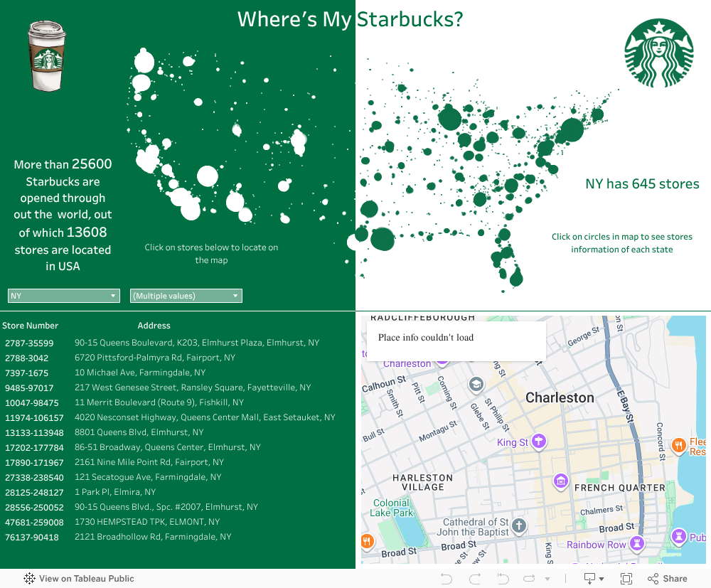The width and height of the screenshot is (711, 588).
Task: Open the Download options in the toolbar
Action: click(x=593, y=579)
